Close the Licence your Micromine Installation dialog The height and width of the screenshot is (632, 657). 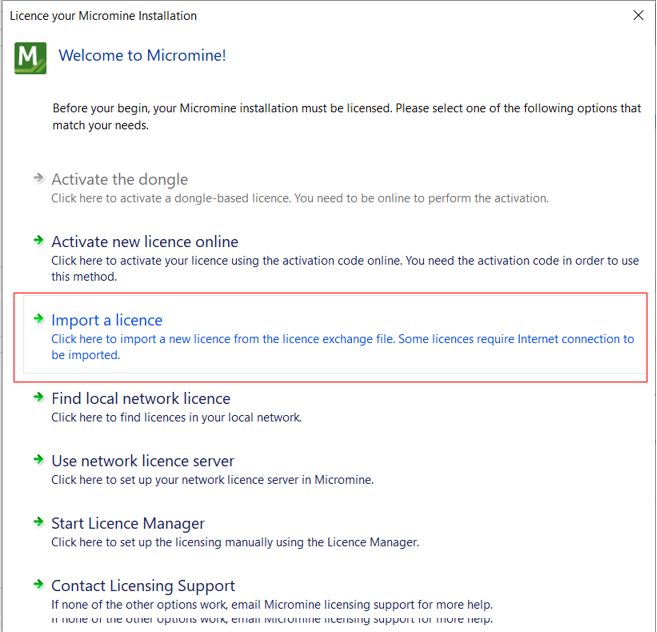[638, 16]
